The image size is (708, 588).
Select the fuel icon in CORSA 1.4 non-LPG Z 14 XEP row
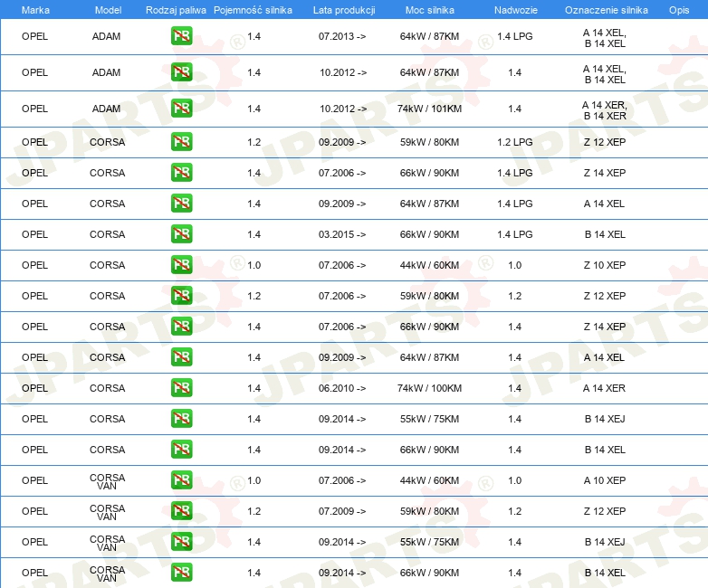[x=181, y=327]
